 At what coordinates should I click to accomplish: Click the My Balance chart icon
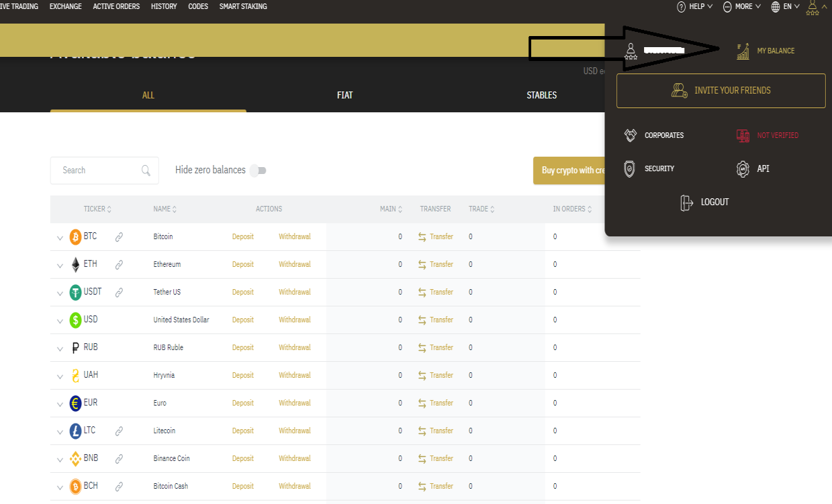coord(743,51)
